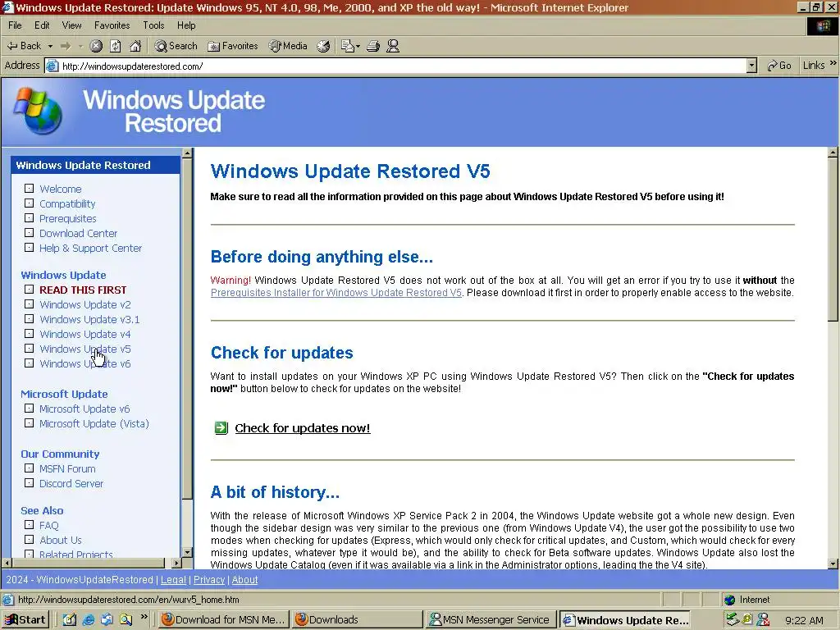This screenshot has height=630, width=840.
Task: Open the Edit menu
Action: coord(42,25)
